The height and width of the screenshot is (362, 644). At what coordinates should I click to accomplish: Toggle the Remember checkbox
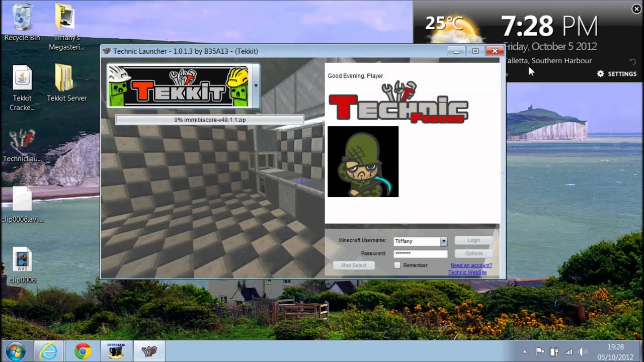point(397,265)
